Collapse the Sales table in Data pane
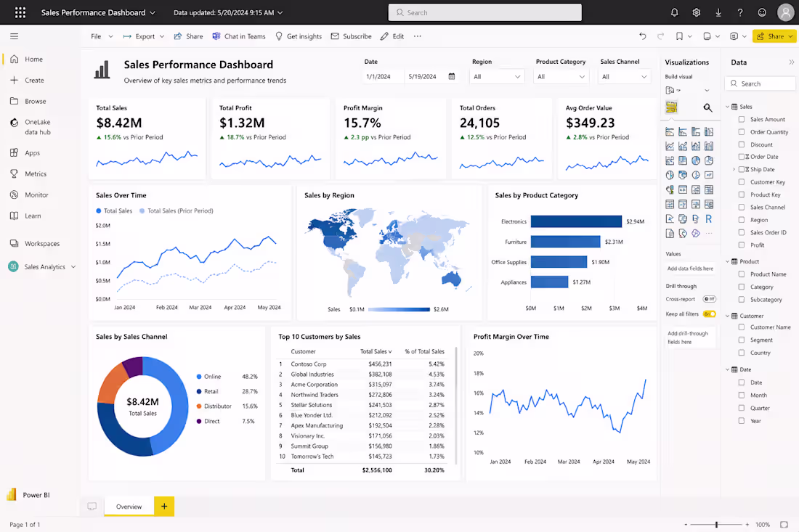 728,107
